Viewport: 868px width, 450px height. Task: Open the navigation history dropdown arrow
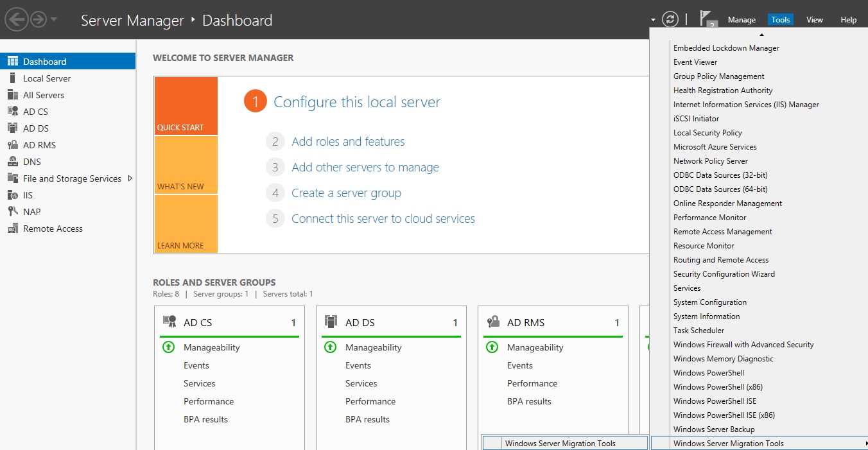pyautogui.click(x=54, y=19)
